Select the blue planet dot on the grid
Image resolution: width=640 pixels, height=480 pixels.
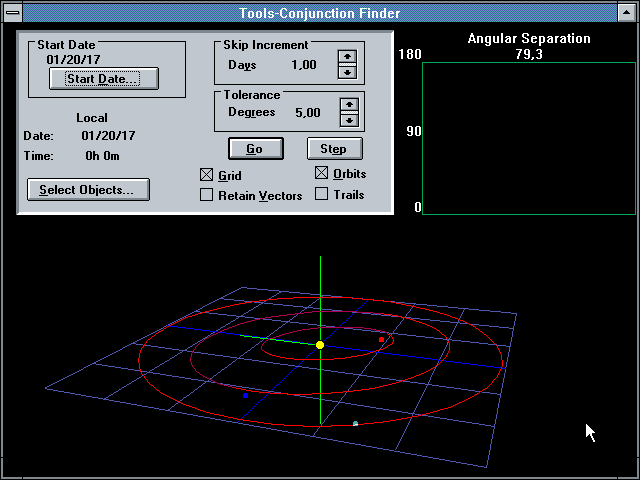245,395
